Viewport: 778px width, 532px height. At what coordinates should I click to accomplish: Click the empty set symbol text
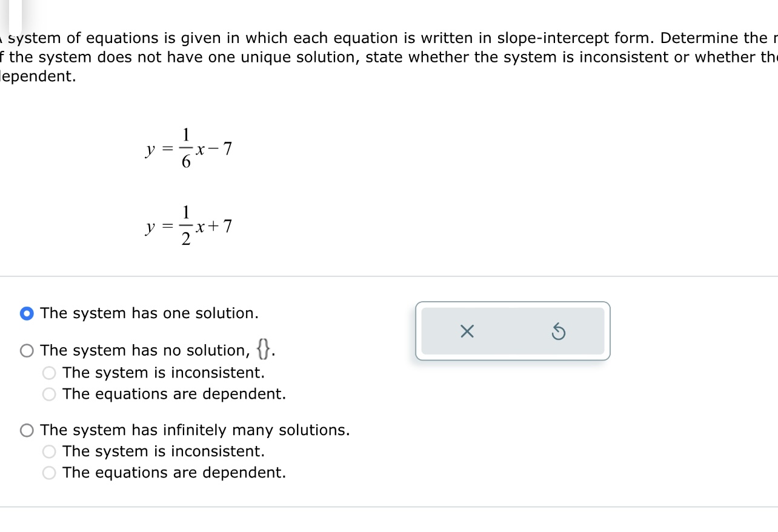[x=263, y=350]
